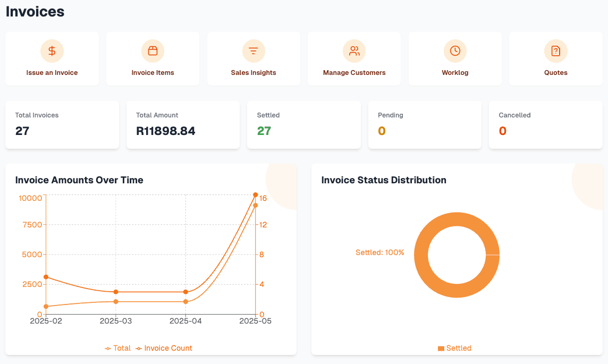The image size is (608, 364).
Task: Hide the Settled slice via the chart legend
Action: tap(454, 348)
